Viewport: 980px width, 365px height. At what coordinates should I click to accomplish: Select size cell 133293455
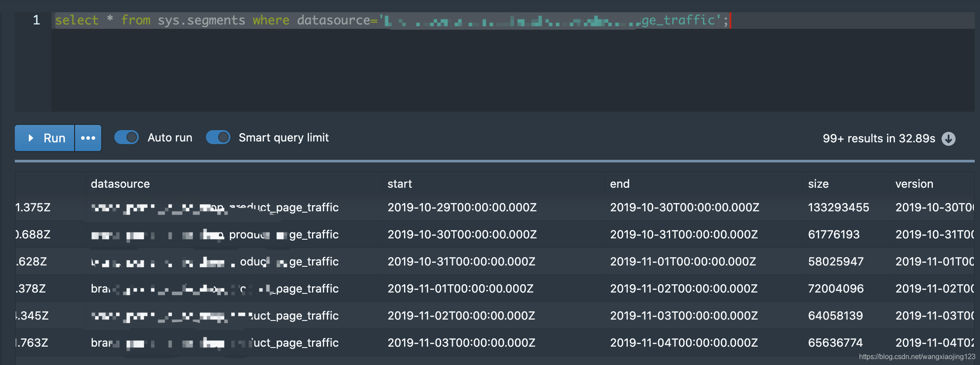point(838,207)
